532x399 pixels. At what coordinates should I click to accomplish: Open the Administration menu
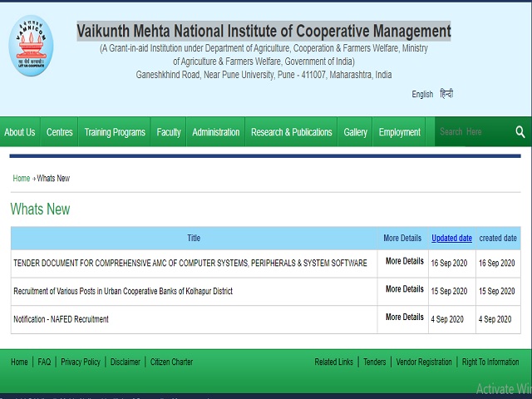pyautogui.click(x=216, y=132)
